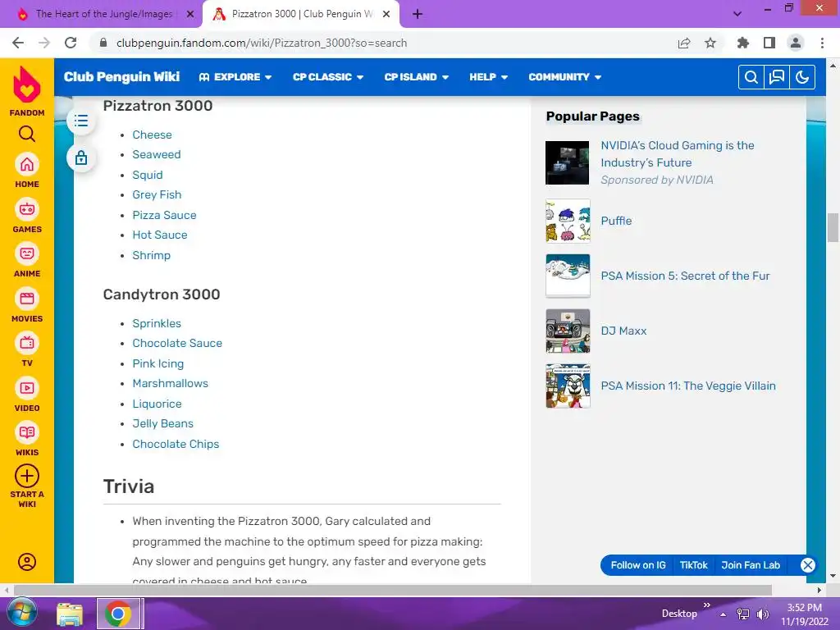Open PSA Mission 5 thumbnail
The image size is (840, 630).
pos(568,276)
